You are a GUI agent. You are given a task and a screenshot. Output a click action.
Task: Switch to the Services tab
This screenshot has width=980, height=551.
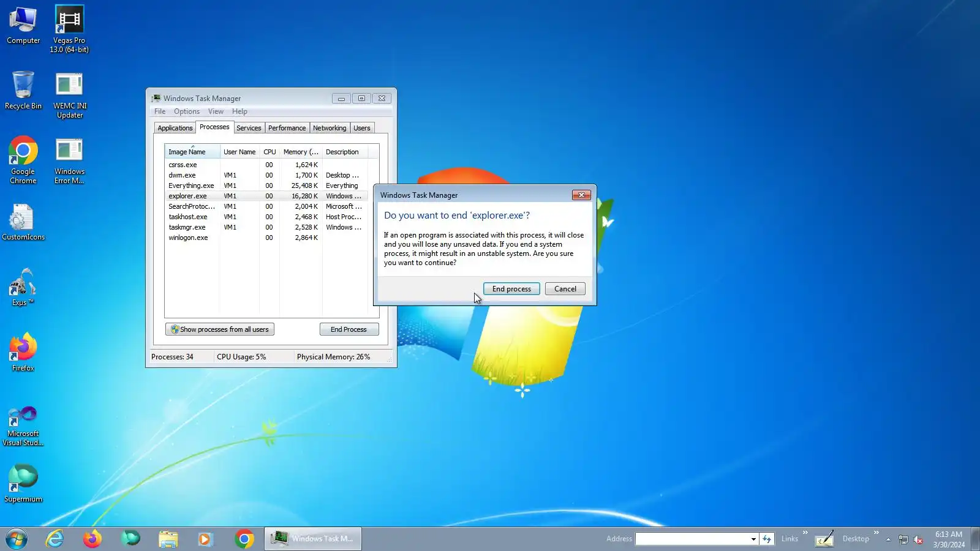click(x=249, y=128)
